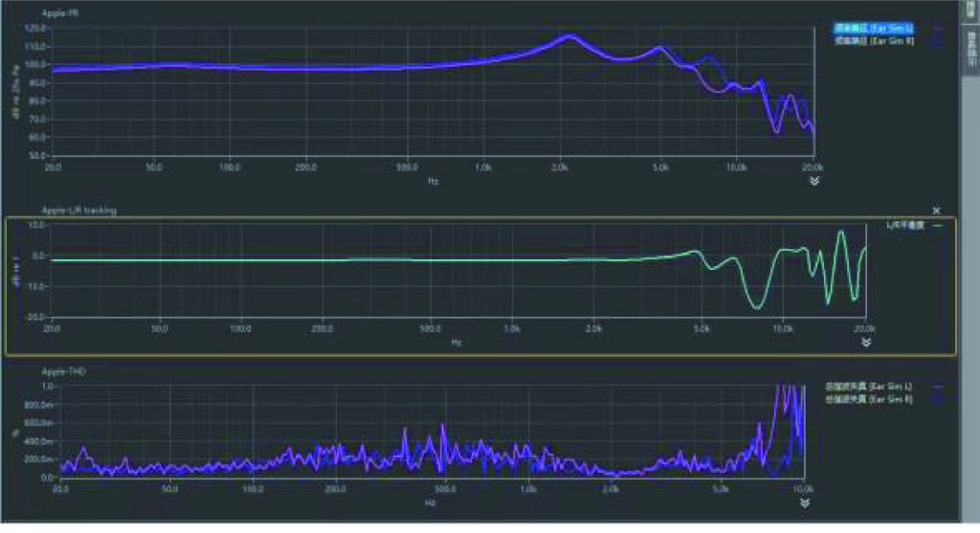The image size is (980, 533).
Task: Close the Apple L/R tracking panel
Action: [936, 211]
